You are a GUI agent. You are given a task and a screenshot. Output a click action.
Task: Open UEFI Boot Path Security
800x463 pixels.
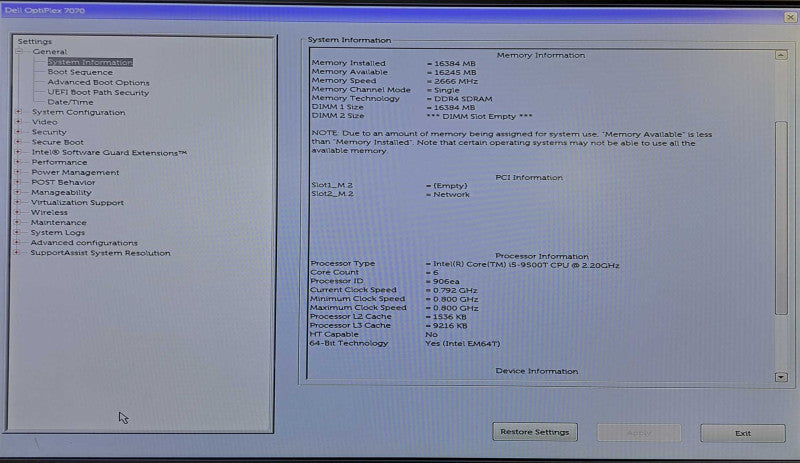(98, 92)
